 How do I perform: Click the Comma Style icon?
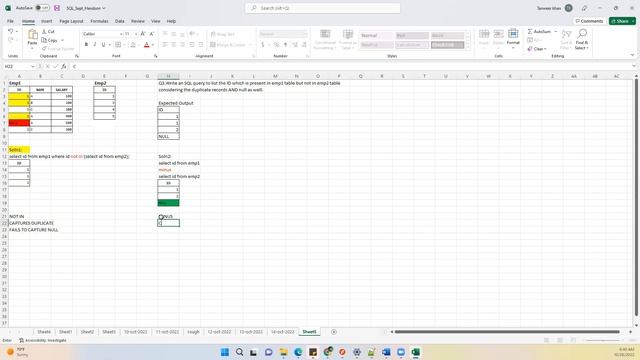(285, 44)
